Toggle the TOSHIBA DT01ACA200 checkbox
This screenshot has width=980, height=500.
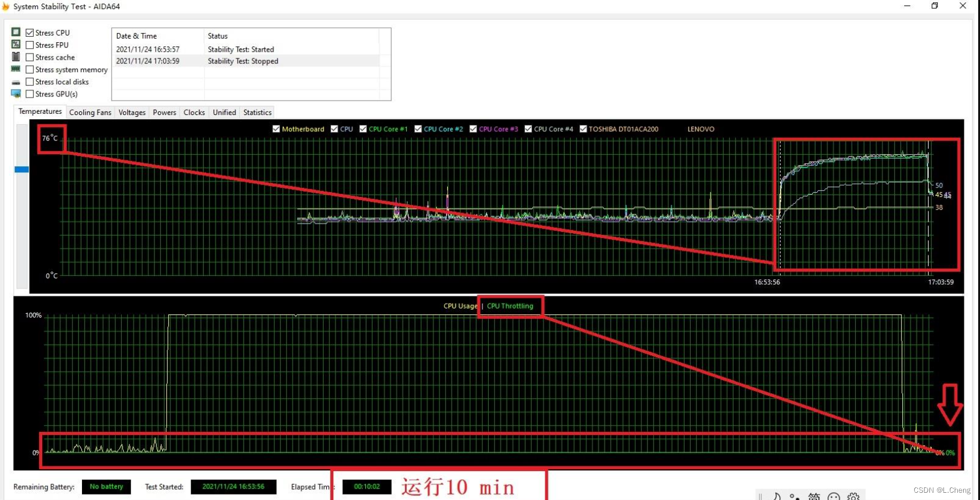point(583,129)
